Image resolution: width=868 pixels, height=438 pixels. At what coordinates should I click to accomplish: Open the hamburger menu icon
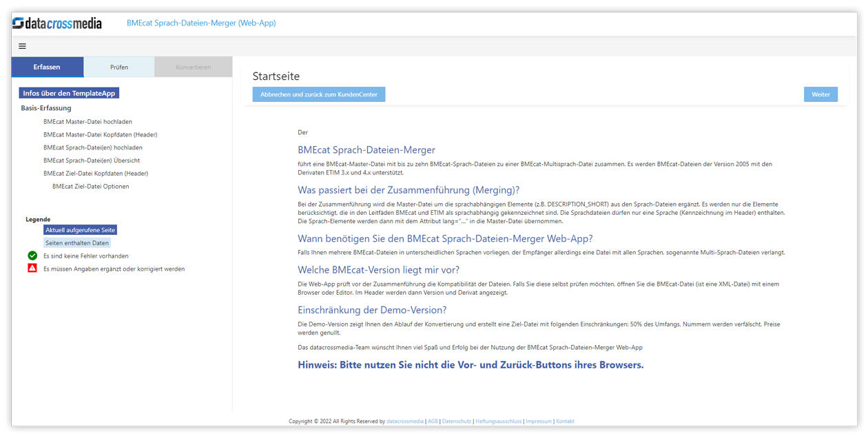pos(22,46)
